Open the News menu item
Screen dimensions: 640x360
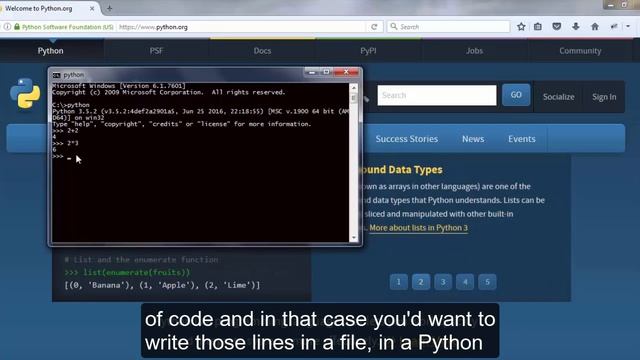pos(473,139)
